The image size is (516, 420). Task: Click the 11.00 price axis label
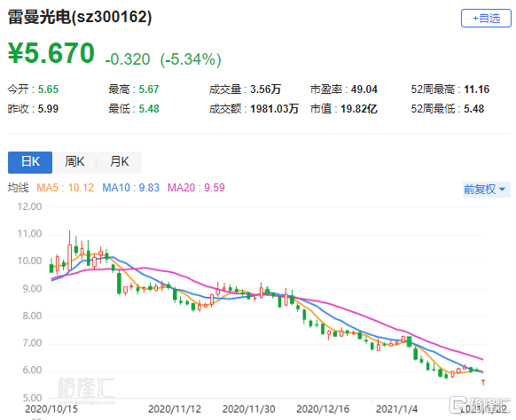[x=29, y=234]
